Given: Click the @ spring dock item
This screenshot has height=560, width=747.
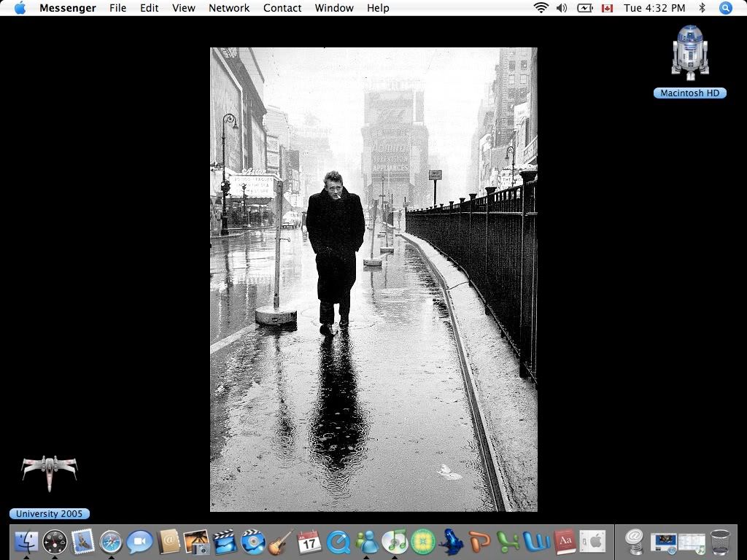Looking at the screenshot, I should point(635,542).
